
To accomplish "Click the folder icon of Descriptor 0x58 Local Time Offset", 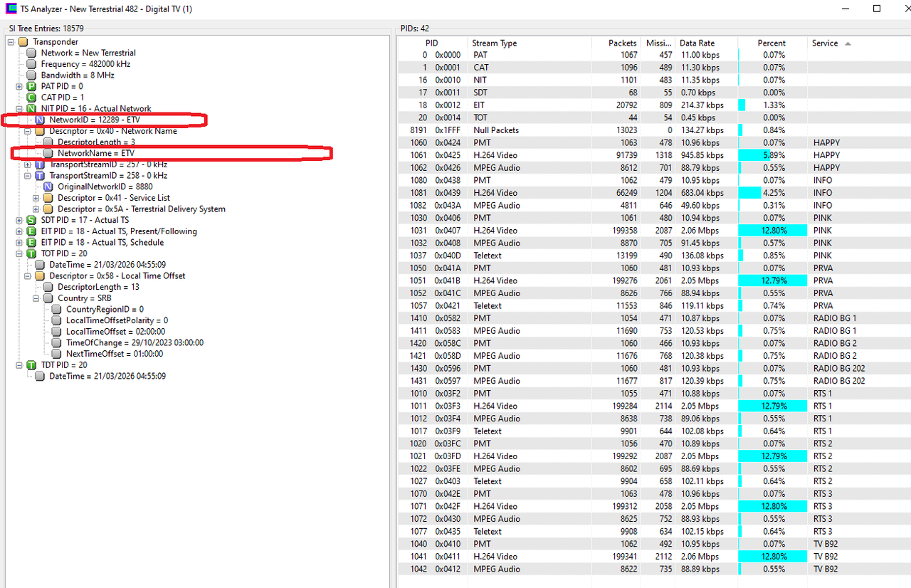I will point(40,275).
